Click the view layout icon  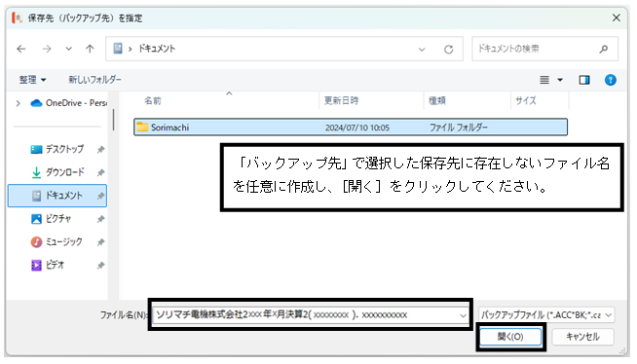pos(544,80)
